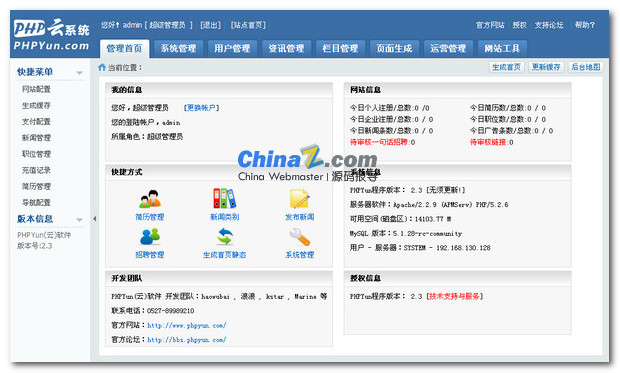Click the 快捷方式 panel header
Viewport: 620px width, 373px height.
(x=219, y=172)
